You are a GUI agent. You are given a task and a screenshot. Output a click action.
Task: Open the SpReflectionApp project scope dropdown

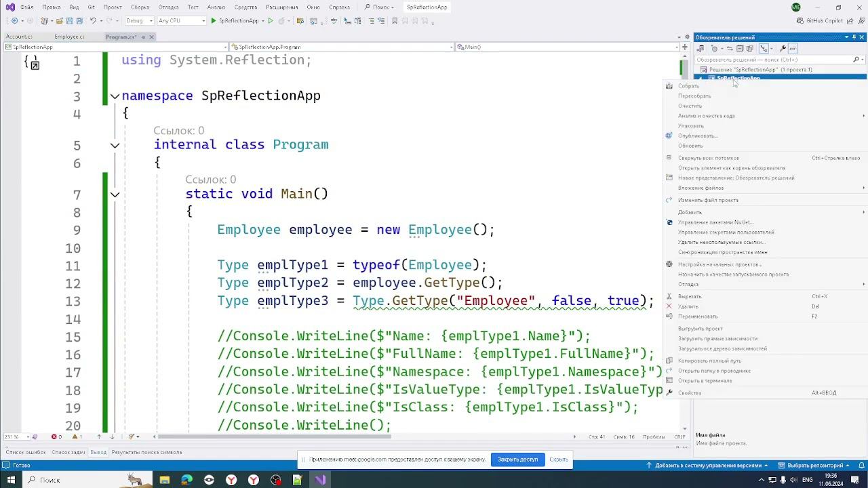(x=115, y=47)
